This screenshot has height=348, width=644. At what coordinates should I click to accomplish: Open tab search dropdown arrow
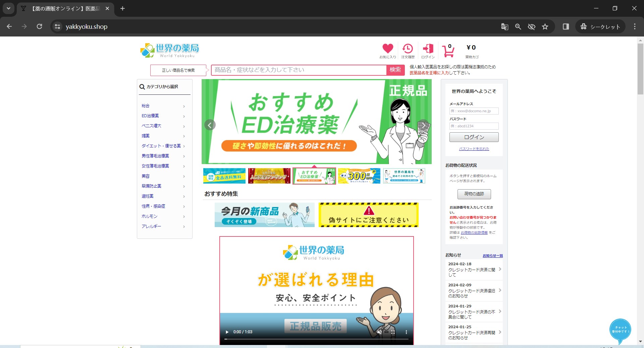coord(8,8)
